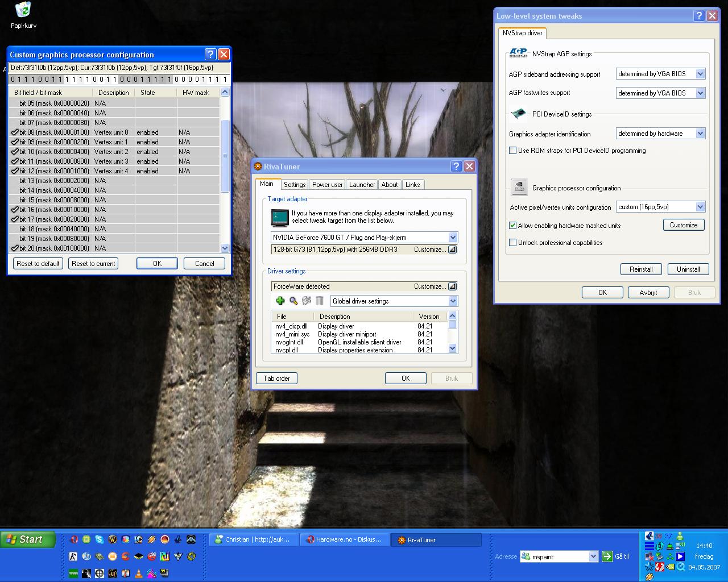This screenshot has height=582, width=728.
Task: Launch VLC cone icon in quick launch
Action: point(139,573)
